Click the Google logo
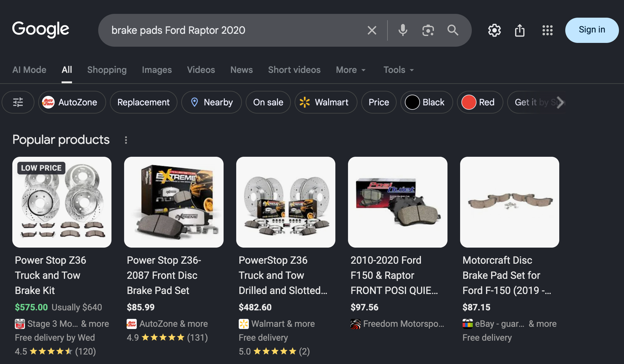Viewport: 624px width, 364px height. coord(40,30)
